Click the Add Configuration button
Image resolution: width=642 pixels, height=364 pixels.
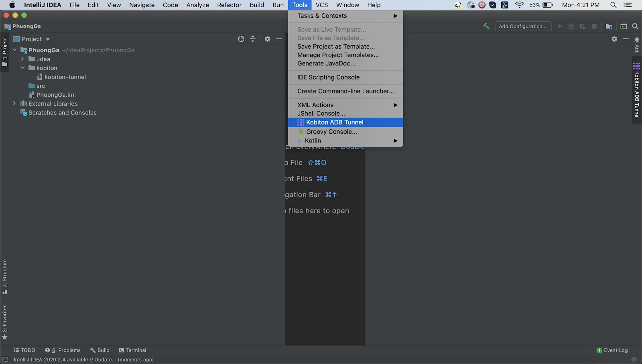[522, 26]
